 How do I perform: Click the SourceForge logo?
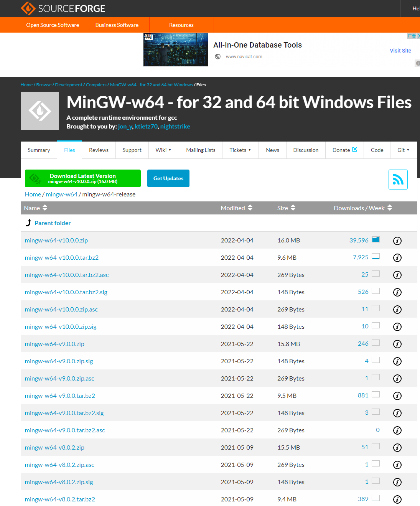63,8
